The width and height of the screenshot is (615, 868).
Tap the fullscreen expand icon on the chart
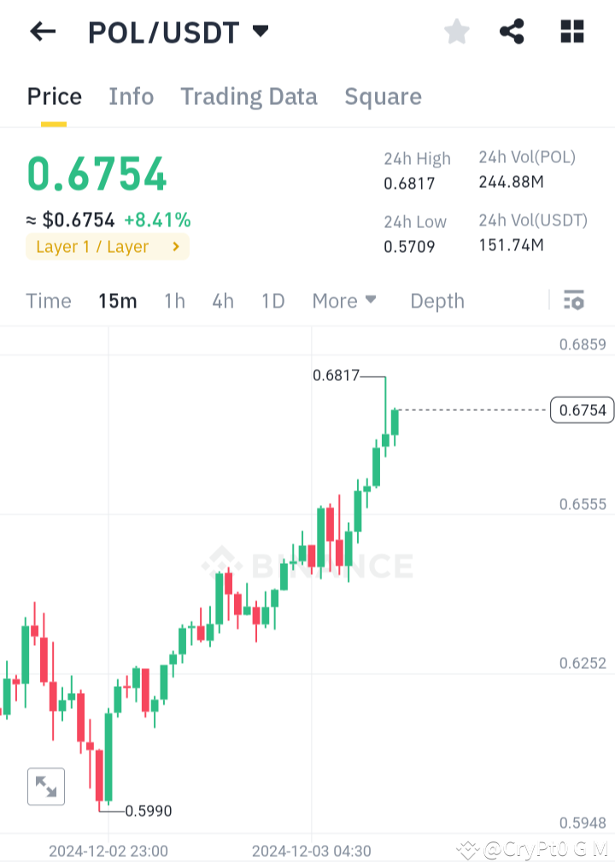click(46, 787)
